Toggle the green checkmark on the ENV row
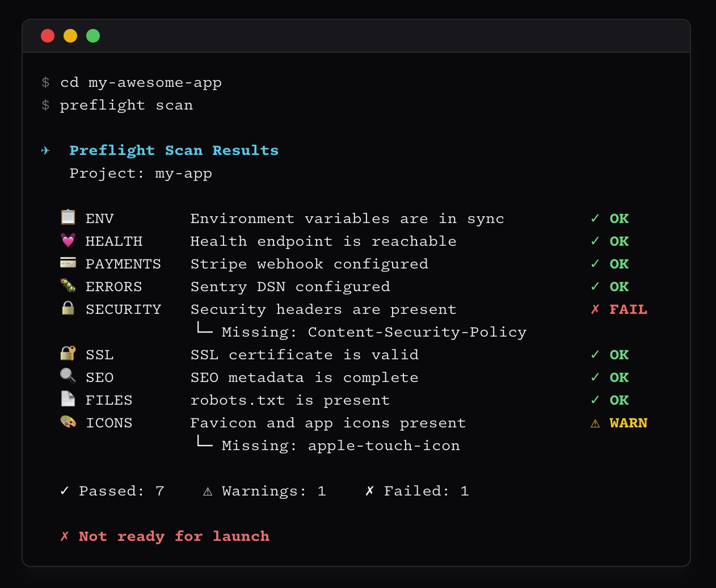This screenshot has height=588, width=716. [595, 218]
